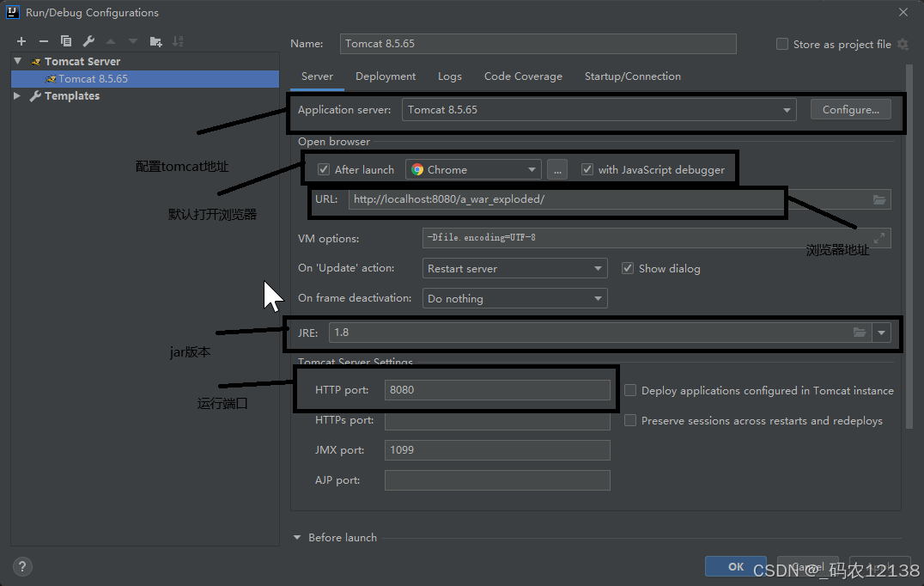Image resolution: width=924 pixels, height=586 pixels.
Task: Switch to the Logs tab
Action: [450, 76]
